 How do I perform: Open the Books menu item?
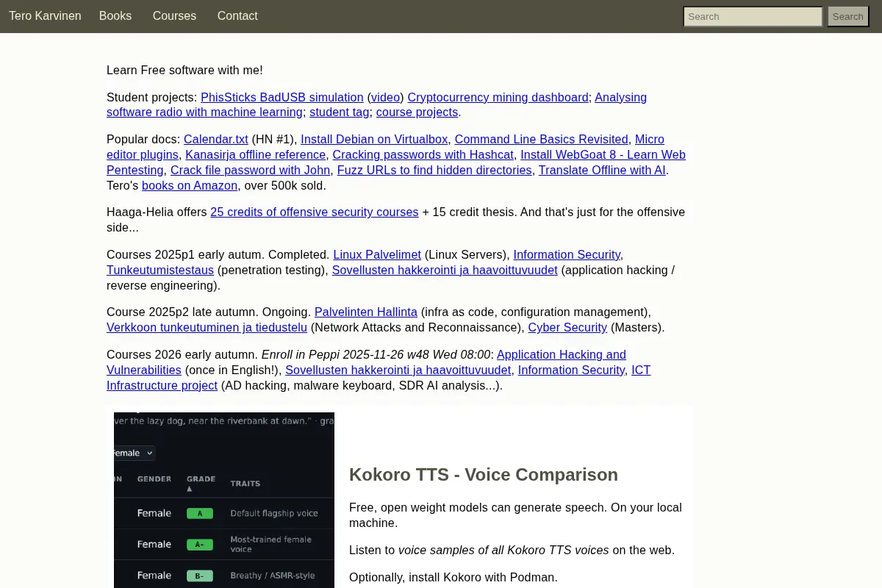click(x=115, y=15)
